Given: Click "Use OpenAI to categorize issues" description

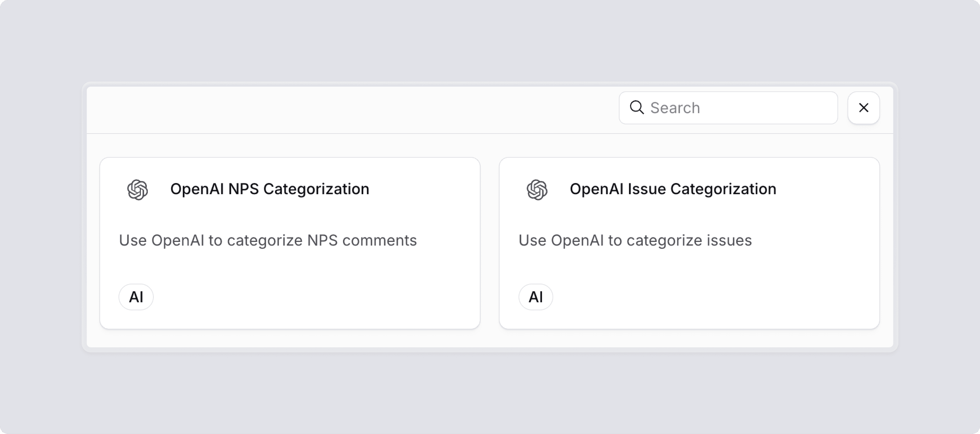Looking at the screenshot, I should (635, 240).
